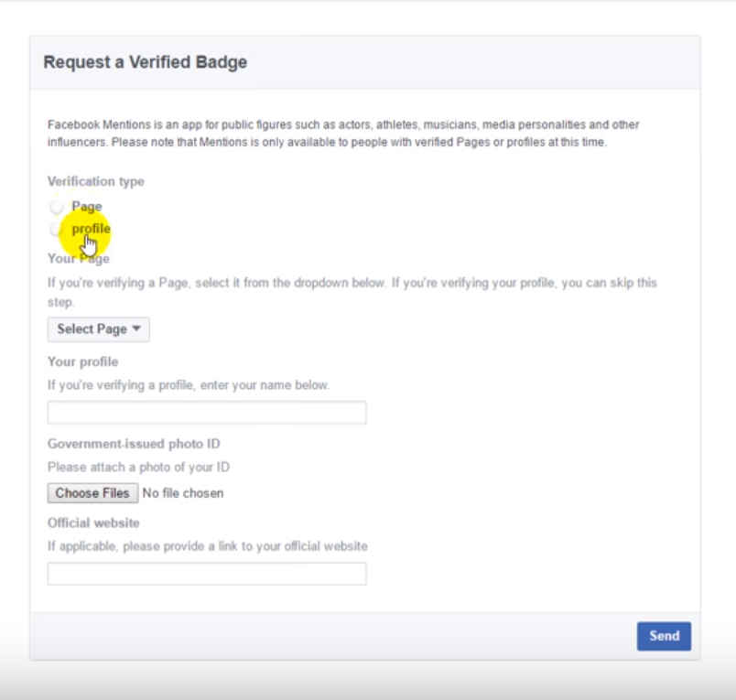Screen dimensions: 736x700
Task: Click the No file chosen text
Action: [184, 492]
